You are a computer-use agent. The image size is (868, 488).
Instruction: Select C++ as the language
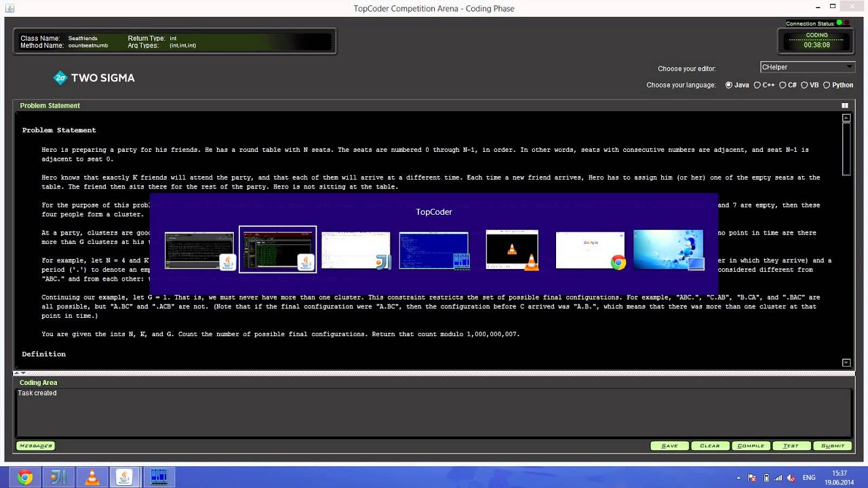[764, 85]
